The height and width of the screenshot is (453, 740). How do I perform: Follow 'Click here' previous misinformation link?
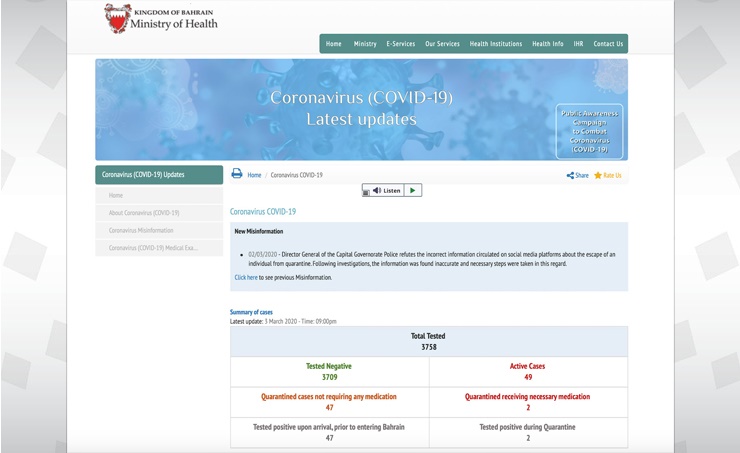click(x=246, y=277)
